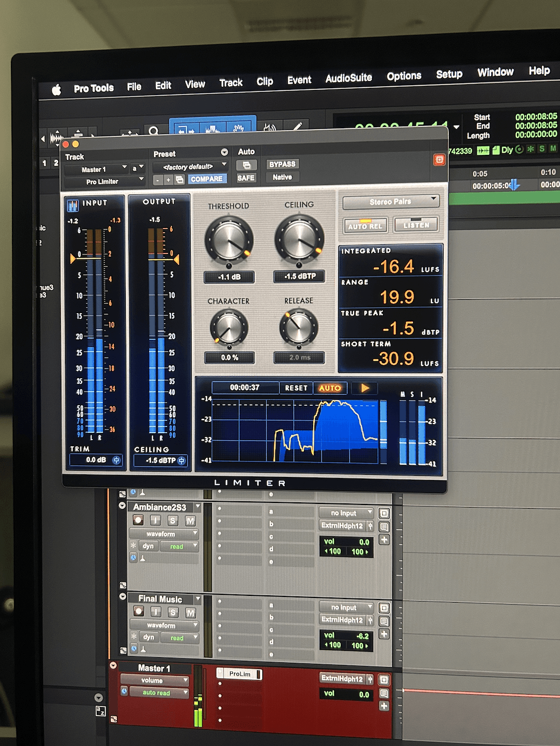Start loudness analysis with orange play arrow
Image resolution: width=560 pixels, height=746 pixels.
pyautogui.click(x=365, y=388)
